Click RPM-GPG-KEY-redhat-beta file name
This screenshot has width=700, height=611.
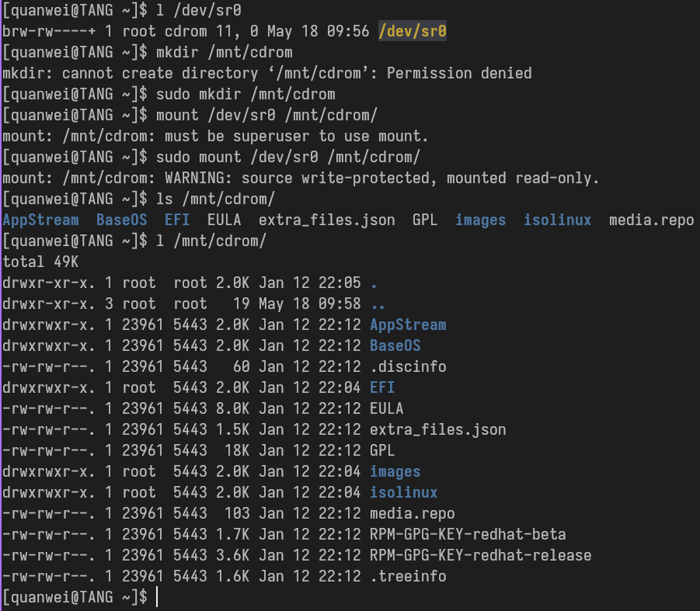(468, 534)
